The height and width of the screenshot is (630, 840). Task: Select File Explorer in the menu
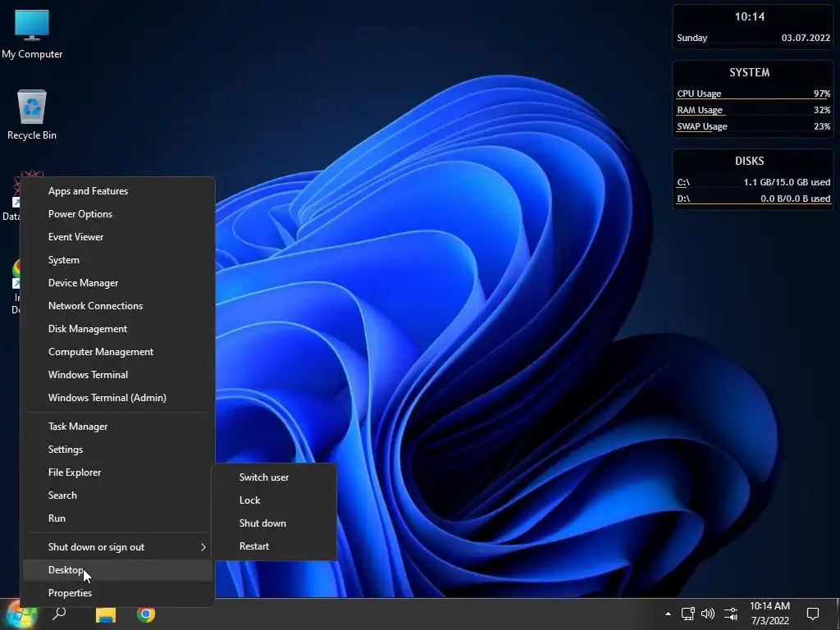coord(118,472)
